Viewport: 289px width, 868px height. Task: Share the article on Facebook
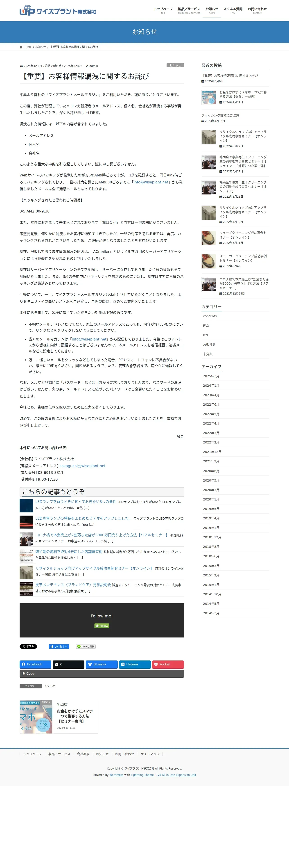(x=35, y=664)
